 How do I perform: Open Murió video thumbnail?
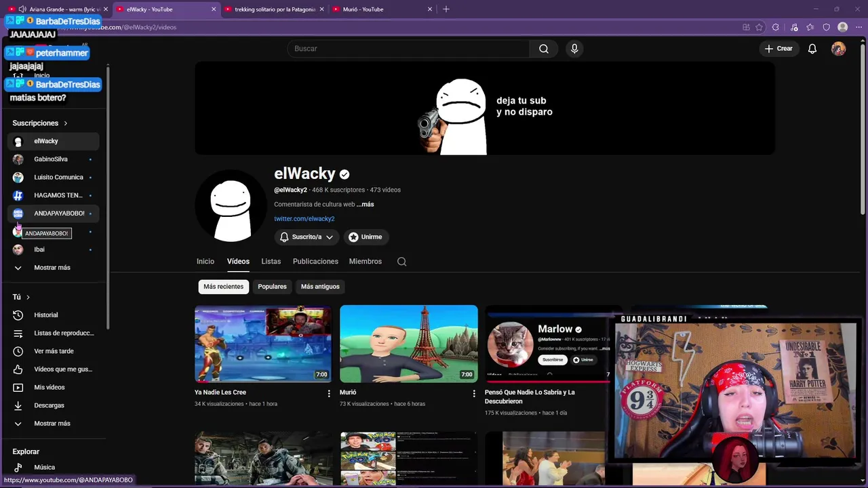[x=409, y=344]
